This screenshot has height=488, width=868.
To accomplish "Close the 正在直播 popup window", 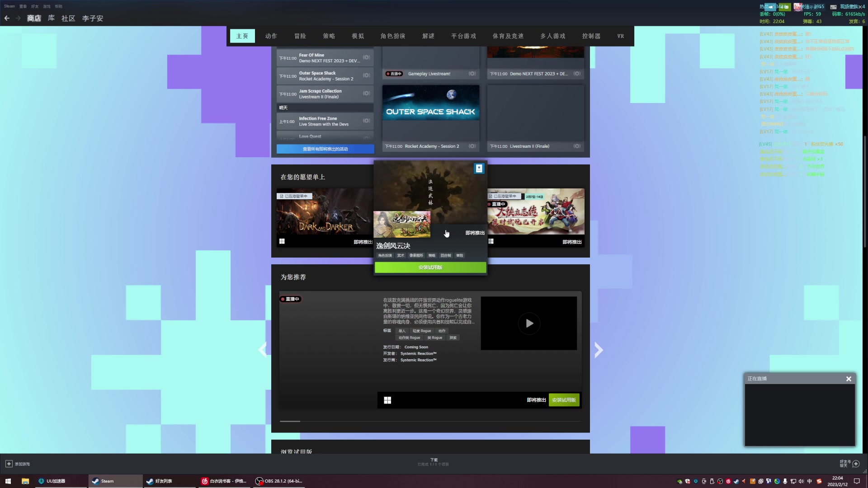I will pyautogui.click(x=849, y=379).
